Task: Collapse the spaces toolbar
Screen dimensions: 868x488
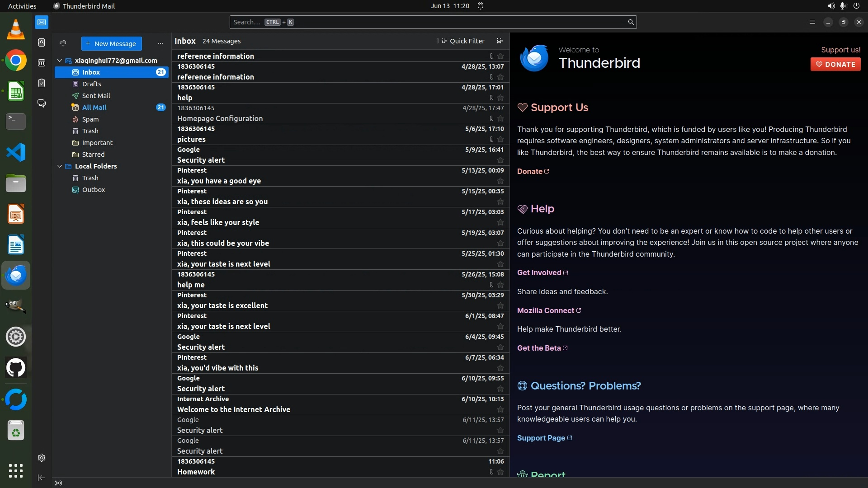Action: [42, 478]
